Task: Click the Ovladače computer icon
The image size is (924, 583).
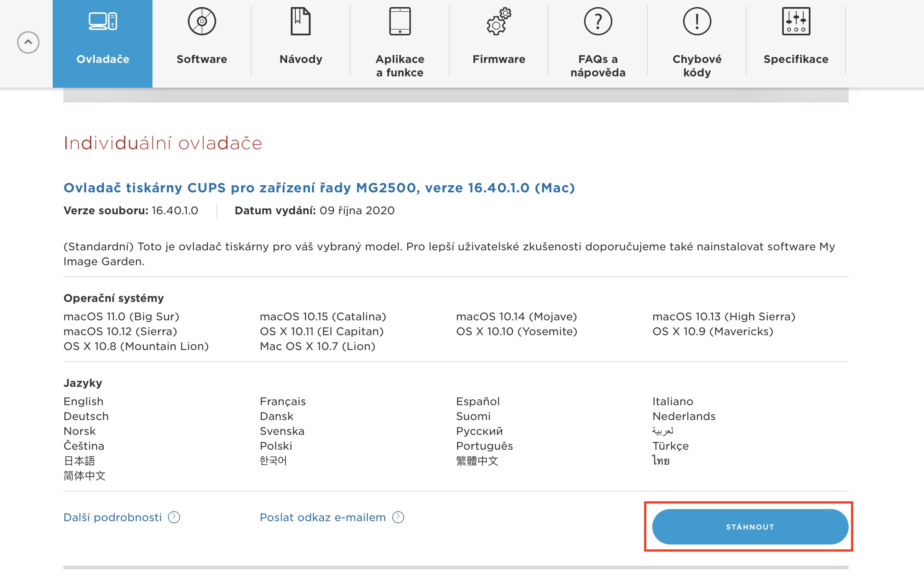Action: pos(103,21)
